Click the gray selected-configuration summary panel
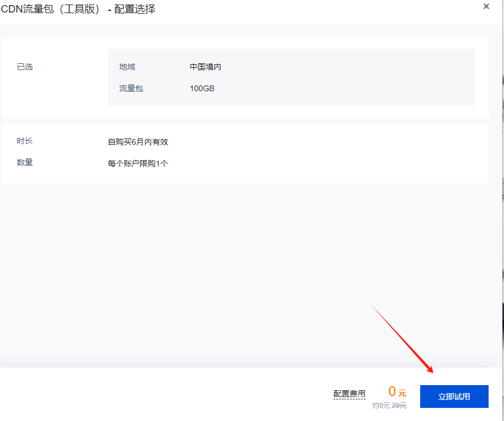 click(342, 77)
